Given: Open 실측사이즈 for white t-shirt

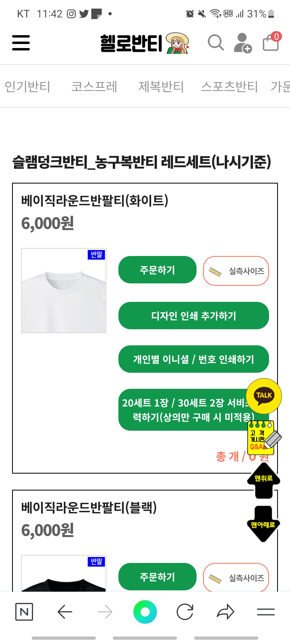Looking at the screenshot, I should pos(236,271).
